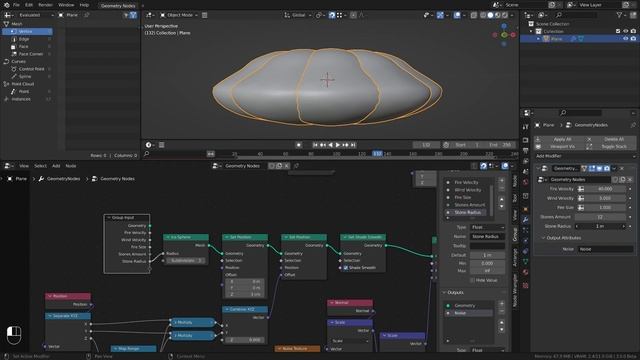640x360 pixels.
Task: Open the input Type Float dropdown
Action: (x=487, y=227)
